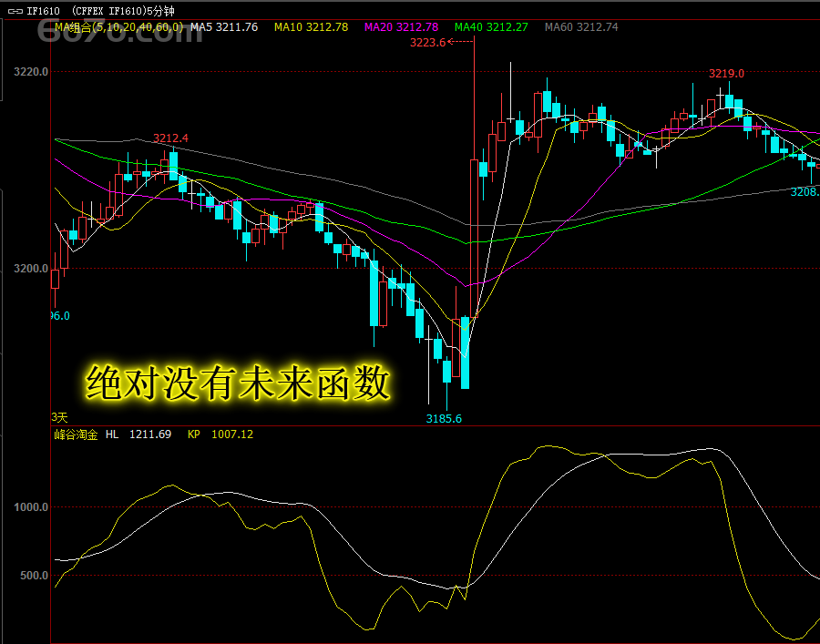Click the 3212.4 peak price label

(171, 138)
